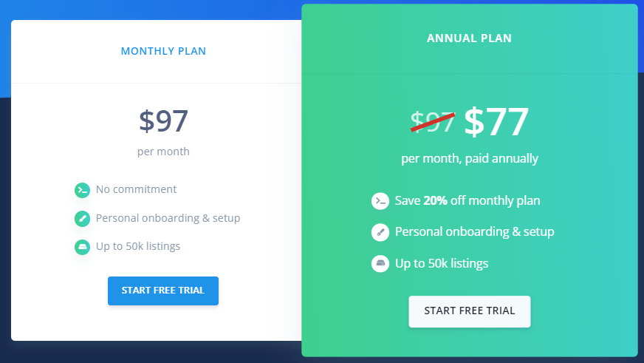This screenshot has width=644, height=363.
Task: Click the drive icon in Annual Plan
Action: tap(380, 263)
